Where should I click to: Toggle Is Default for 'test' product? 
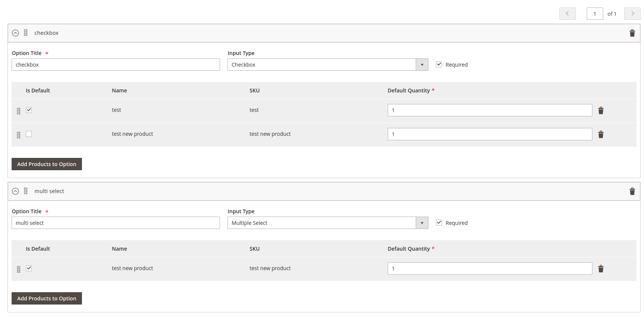tap(29, 110)
